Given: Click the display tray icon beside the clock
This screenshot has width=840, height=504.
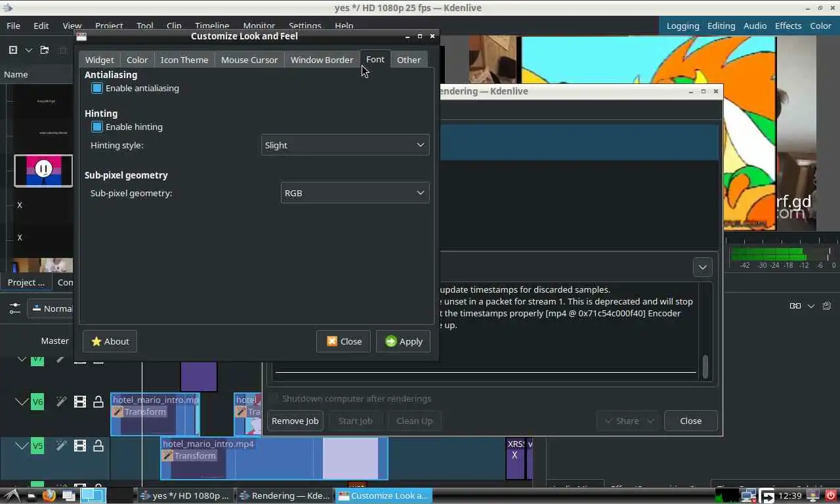Looking at the screenshot, I should point(813,495).
